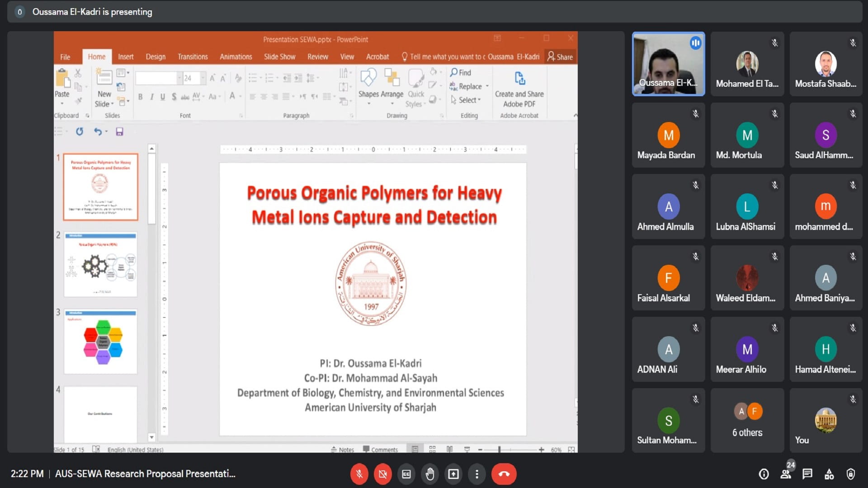
Task: Toggle the microphone mute button
Action: [359, 474]
